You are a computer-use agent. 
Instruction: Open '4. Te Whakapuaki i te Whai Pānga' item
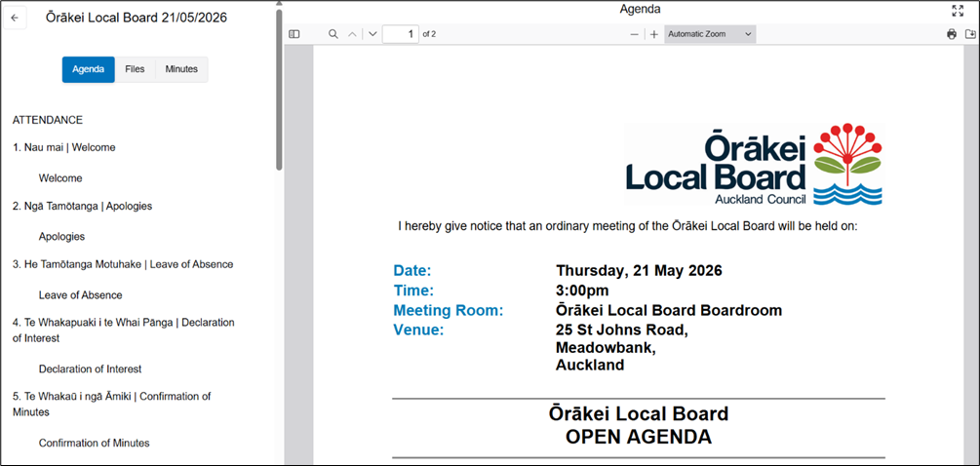(x=124, y=330)
